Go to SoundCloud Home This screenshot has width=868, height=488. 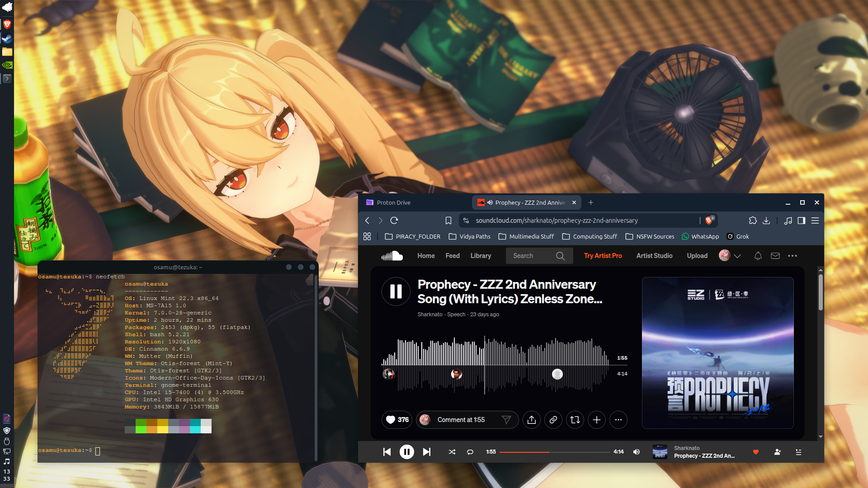(x=426, y=256)
